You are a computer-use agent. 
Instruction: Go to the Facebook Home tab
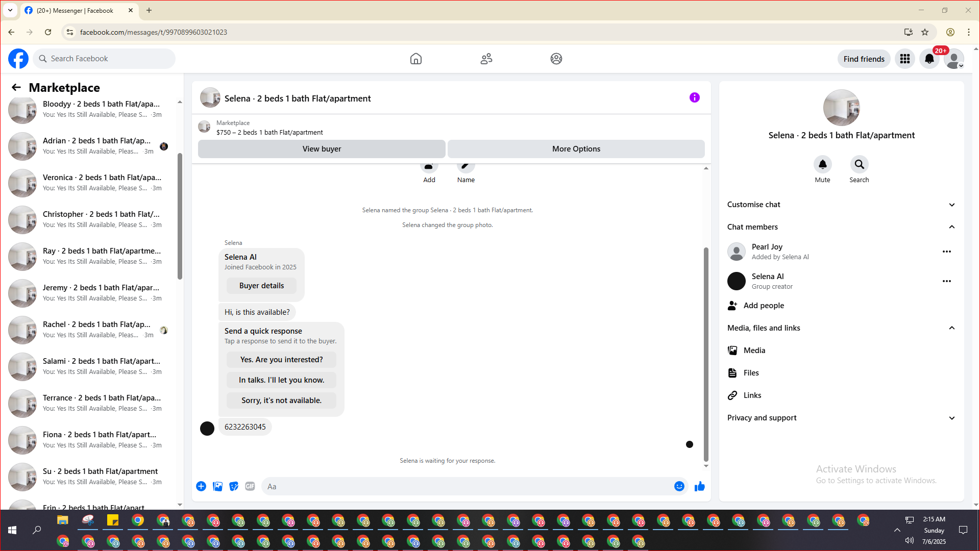tap(415, 59)
